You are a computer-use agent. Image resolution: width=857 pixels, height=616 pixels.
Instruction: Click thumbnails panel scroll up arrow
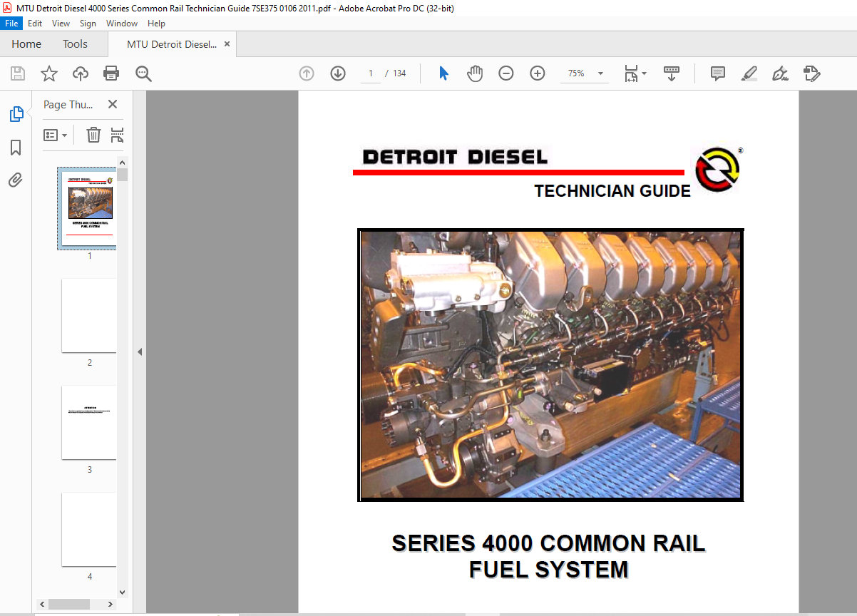point(123,163)
